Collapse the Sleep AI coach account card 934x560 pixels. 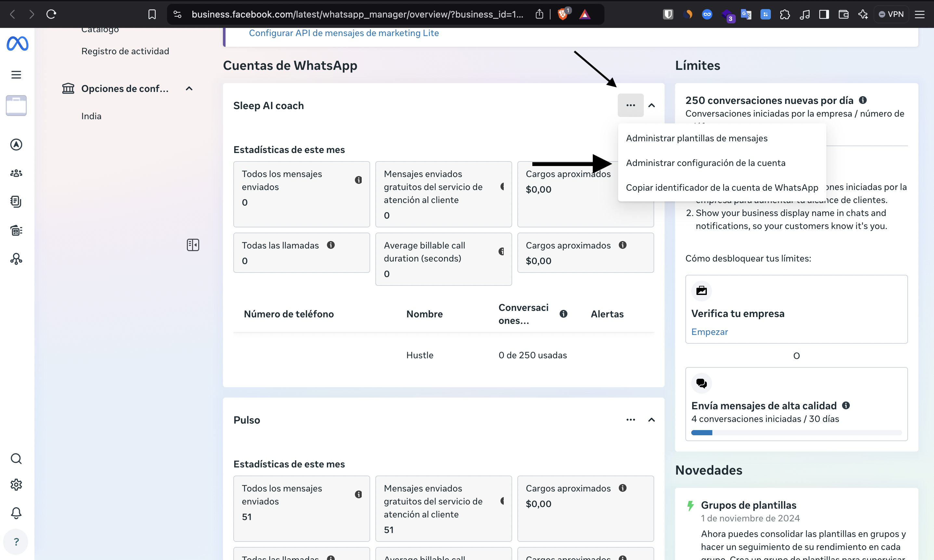(x=651, y=105)
